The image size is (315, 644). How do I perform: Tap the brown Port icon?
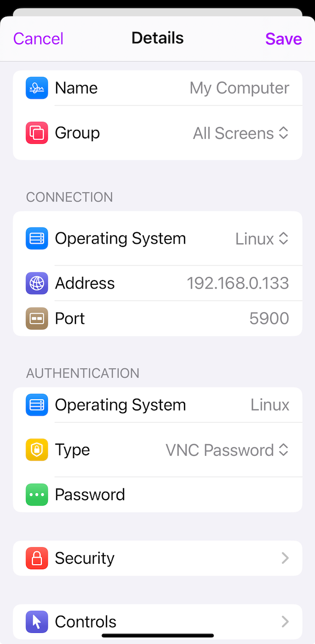pyautogui.click(x=37, y=319)
